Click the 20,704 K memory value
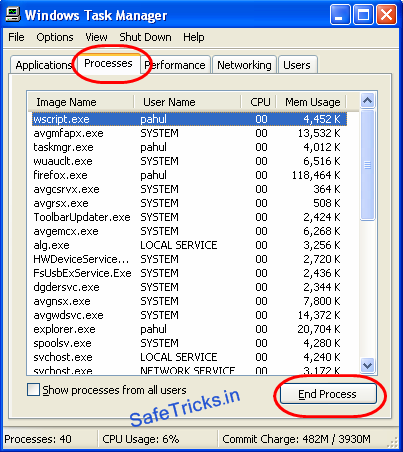This screenshot has height=452, width=403. point(319,329)
